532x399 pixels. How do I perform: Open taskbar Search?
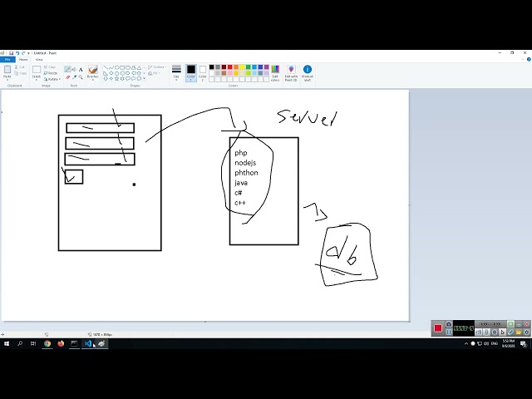[20, 343]
